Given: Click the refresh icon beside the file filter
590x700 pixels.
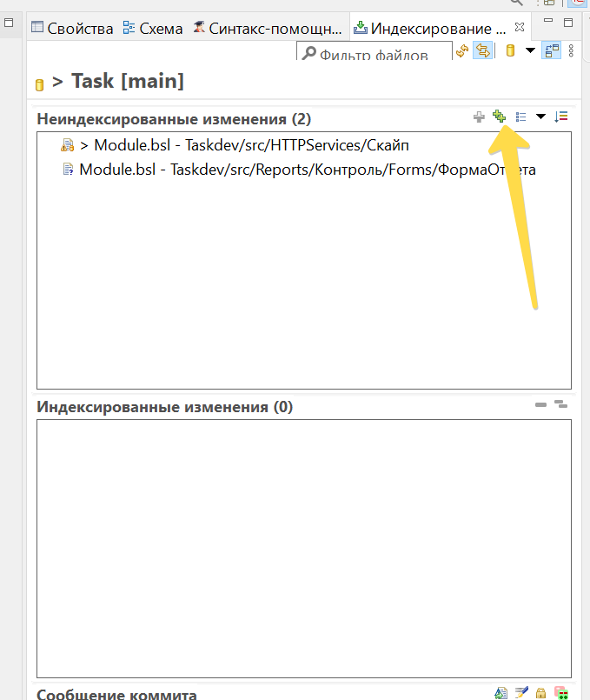Looking at the screenshot, I should (x=462, y=51).
